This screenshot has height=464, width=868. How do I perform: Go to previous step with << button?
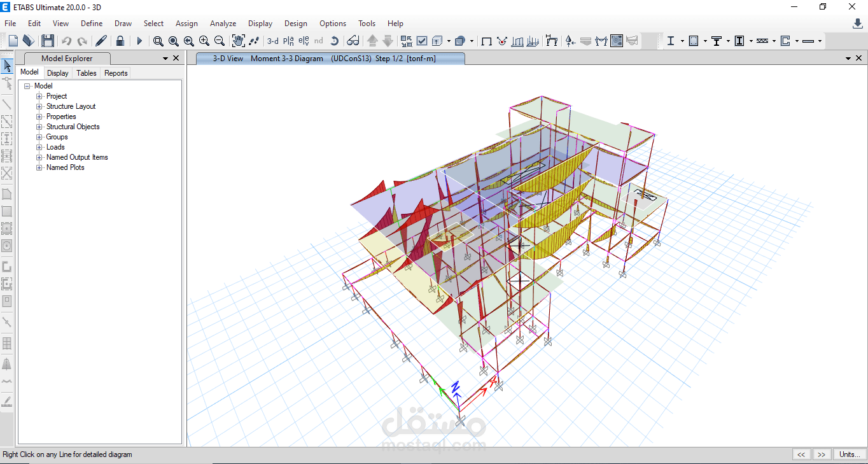tap(801, 454)
